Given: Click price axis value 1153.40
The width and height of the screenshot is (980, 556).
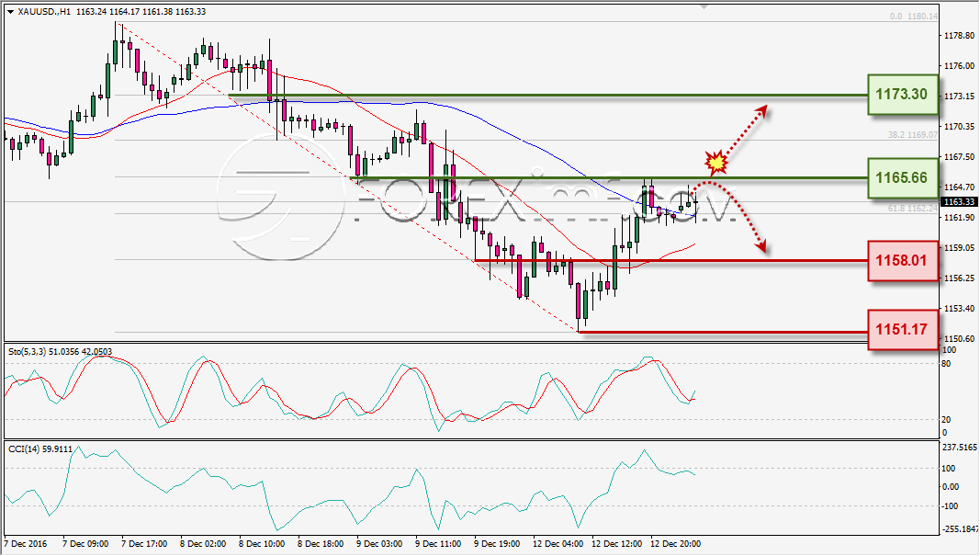Looking at the screenshot, I should coord(959,309).
